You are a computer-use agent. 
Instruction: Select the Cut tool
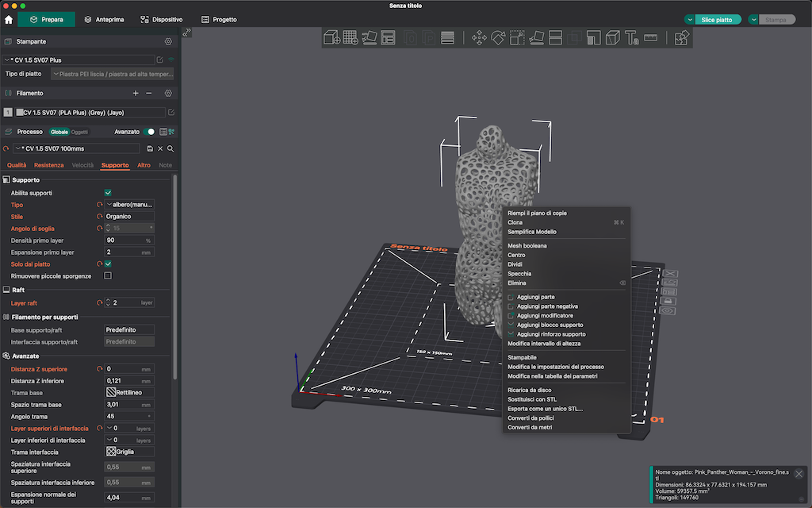pyautogui.click(x=555, y=38)
